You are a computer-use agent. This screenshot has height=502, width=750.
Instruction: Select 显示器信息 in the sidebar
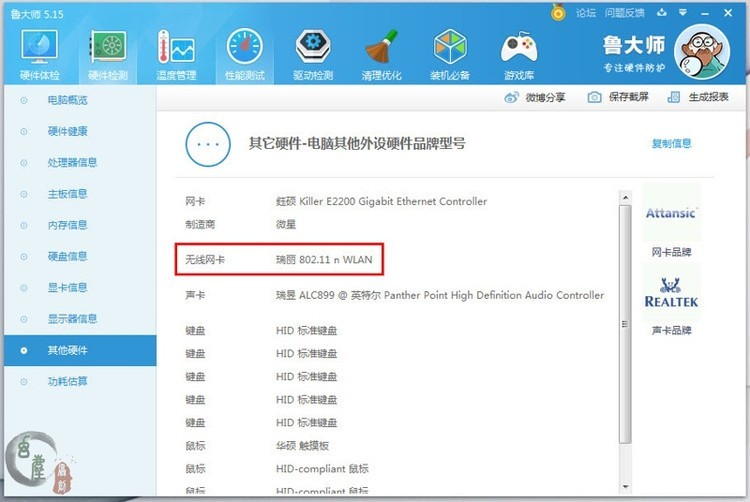click(x=72, y=319)
